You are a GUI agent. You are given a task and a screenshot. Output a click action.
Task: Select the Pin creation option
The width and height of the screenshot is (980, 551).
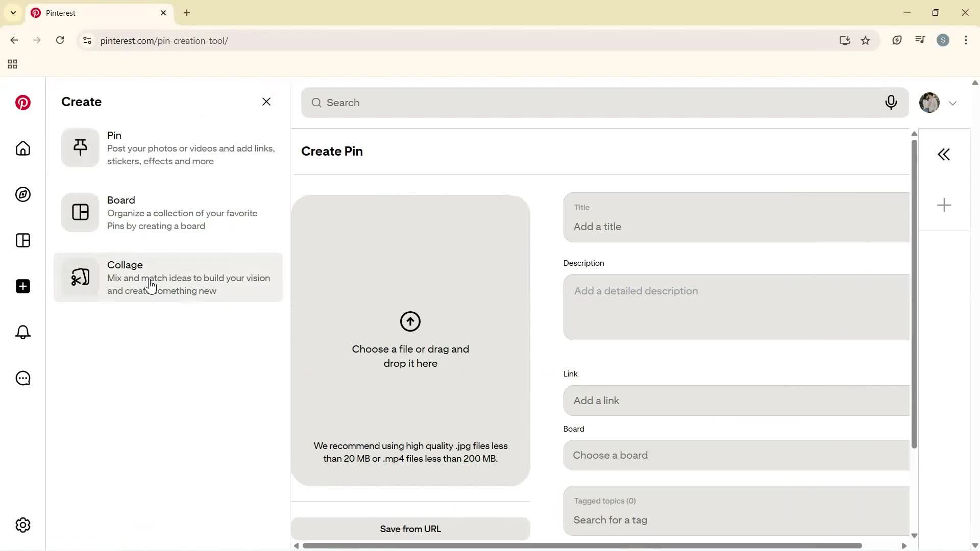click(168, 148)
